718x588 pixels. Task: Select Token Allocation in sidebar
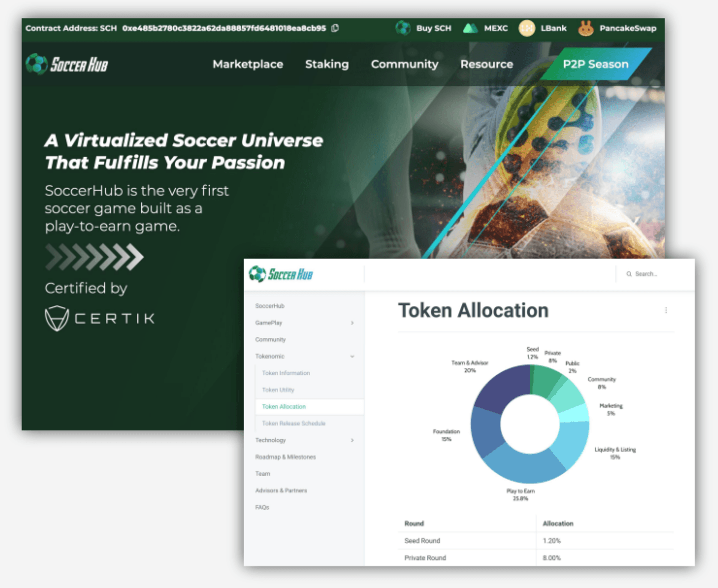coord(284,407)
